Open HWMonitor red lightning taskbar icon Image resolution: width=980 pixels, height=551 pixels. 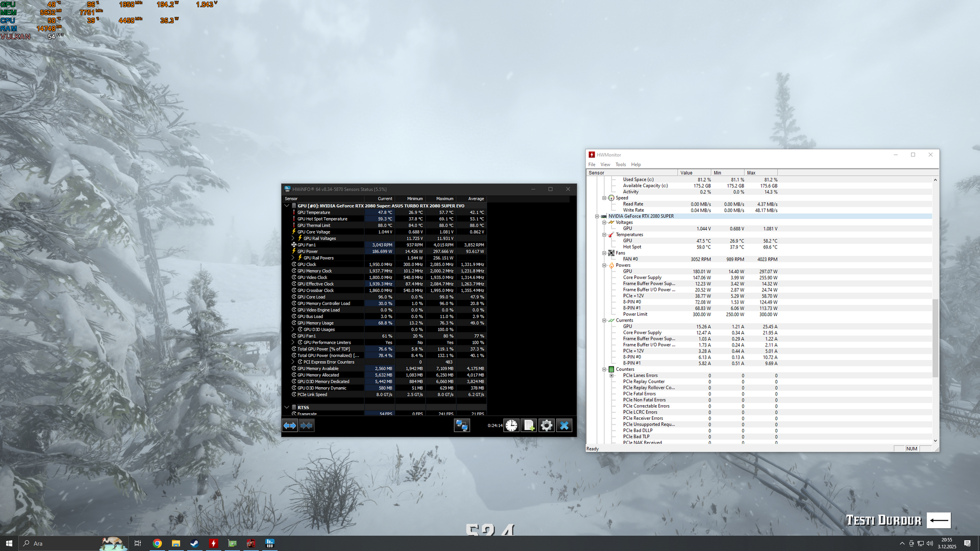click(213, 543)
